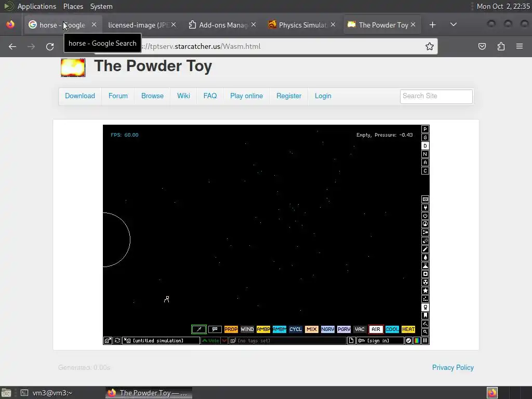The height and width of the screenshot is (399, 532).
Task: Toggle the C console option
Action: coord(425,170)
